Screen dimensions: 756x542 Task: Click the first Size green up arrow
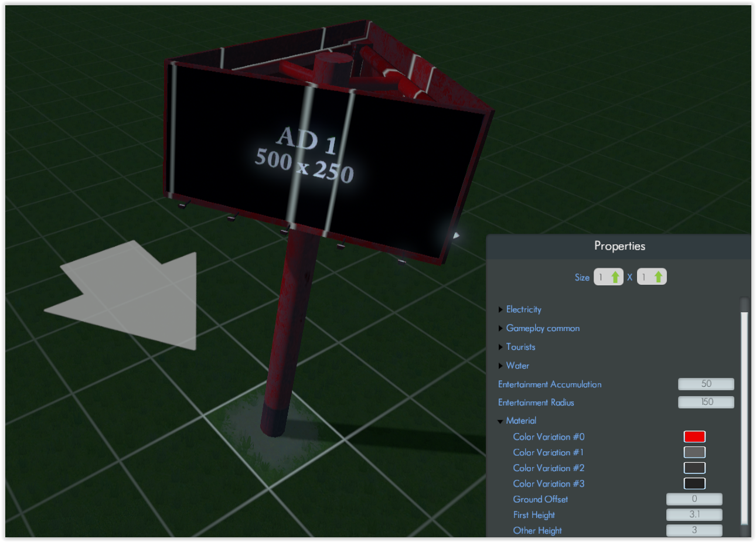pyautogui.click(x=615, y=277)
